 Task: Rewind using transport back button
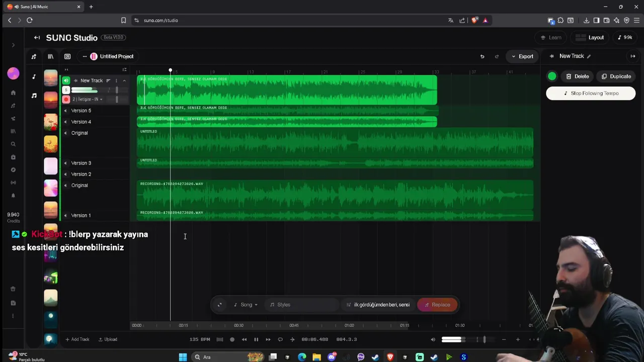click(244, 339)
